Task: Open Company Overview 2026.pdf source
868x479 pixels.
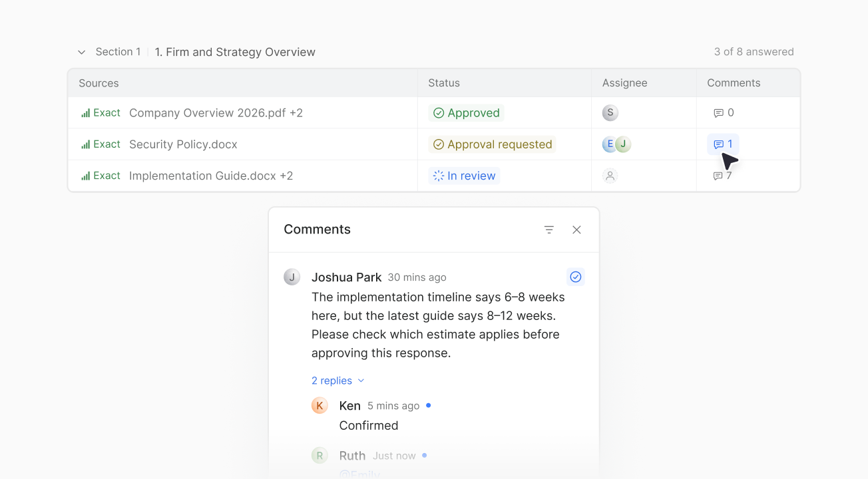Action: click(216, 113)
